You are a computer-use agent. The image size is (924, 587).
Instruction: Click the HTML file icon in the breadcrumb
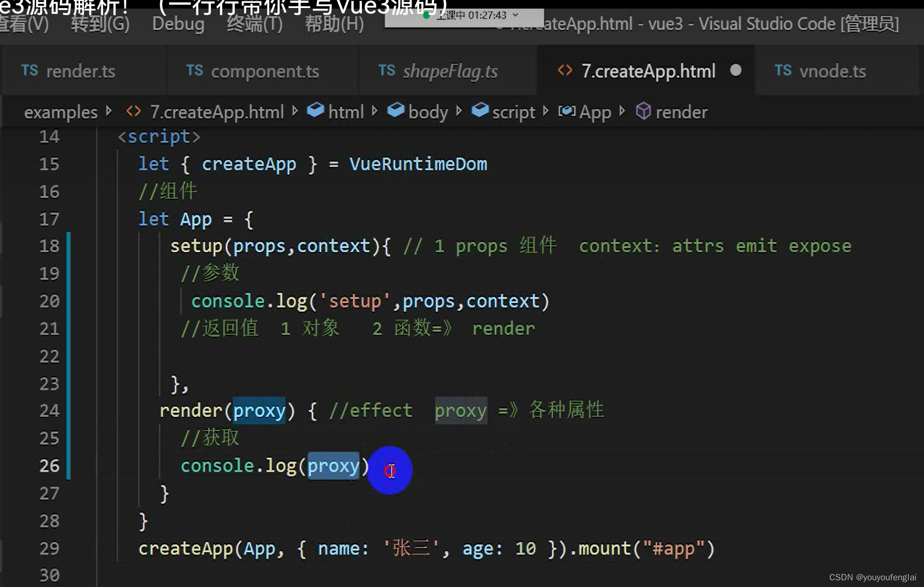134,112
